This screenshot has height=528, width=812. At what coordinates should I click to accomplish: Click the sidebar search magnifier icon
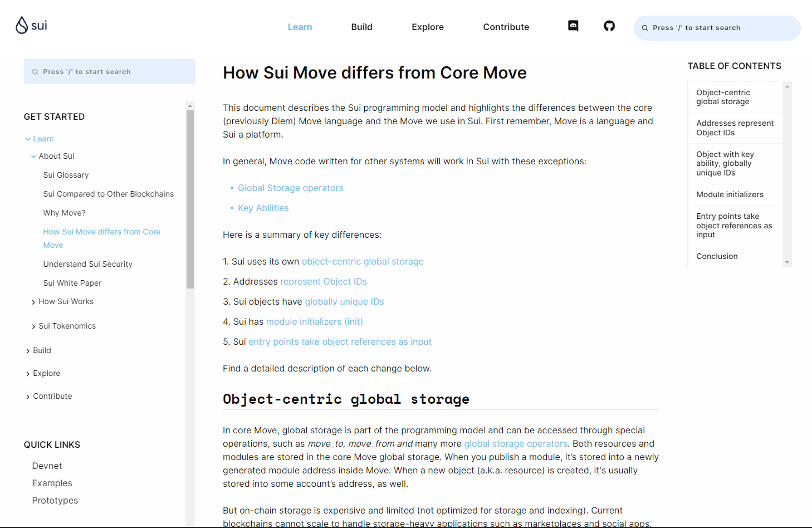(x=35, y=72)
